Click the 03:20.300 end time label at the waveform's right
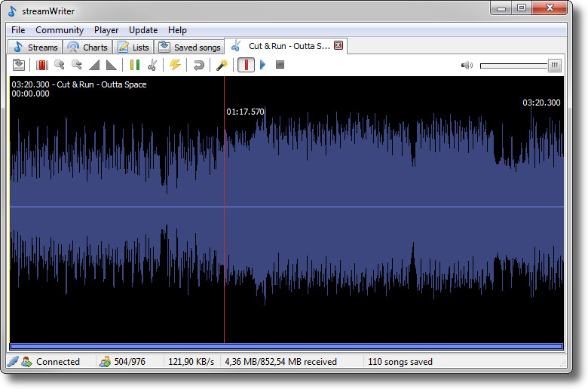The height and width of the screenshot is (389, 588). tap(541, 103)
